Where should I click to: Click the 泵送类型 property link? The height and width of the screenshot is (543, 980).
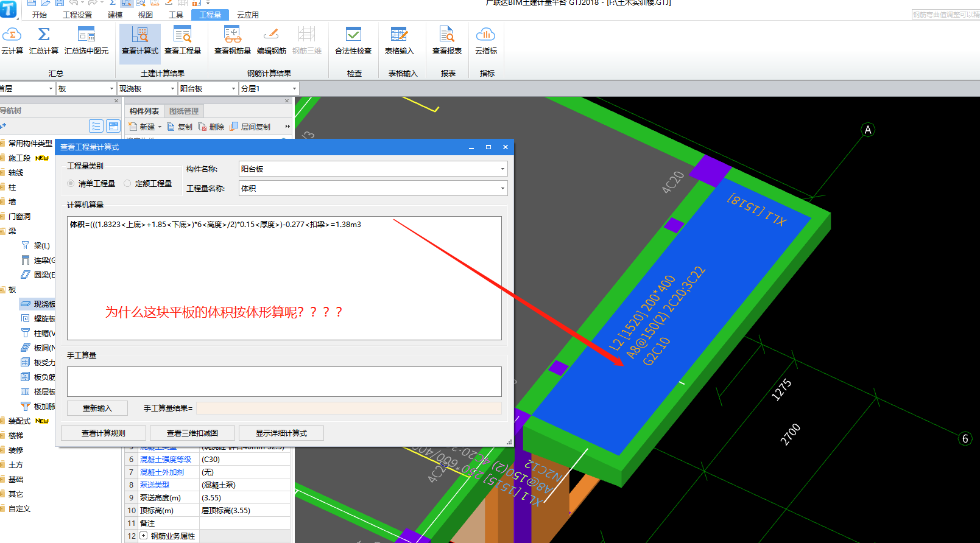155,485
